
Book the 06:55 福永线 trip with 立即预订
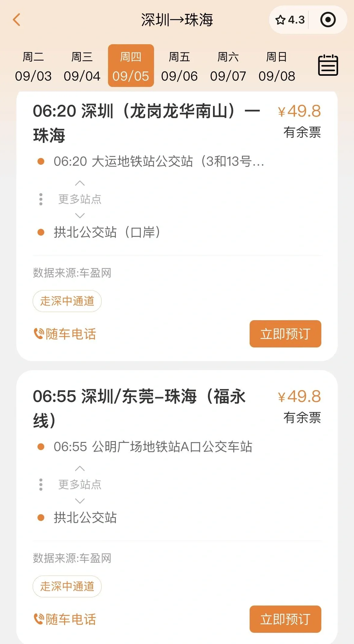pyautogui.click(x=285, y=619)
